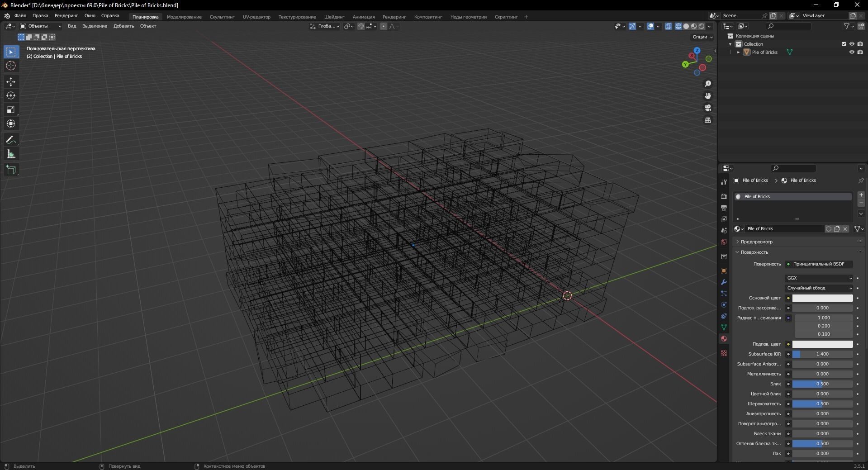Click the Select Box tool

coord(11,52)
